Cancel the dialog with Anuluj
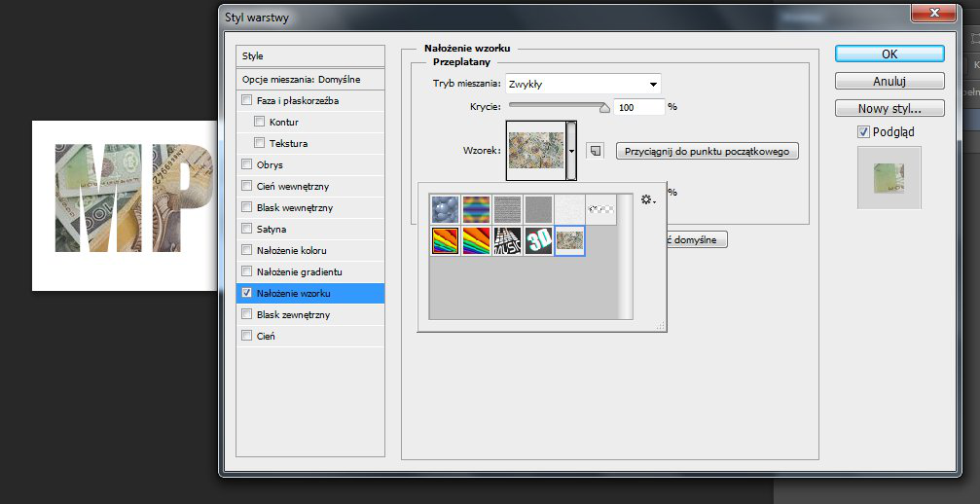Viewport: 980px width, 504px height. click(x=889, y=81)
